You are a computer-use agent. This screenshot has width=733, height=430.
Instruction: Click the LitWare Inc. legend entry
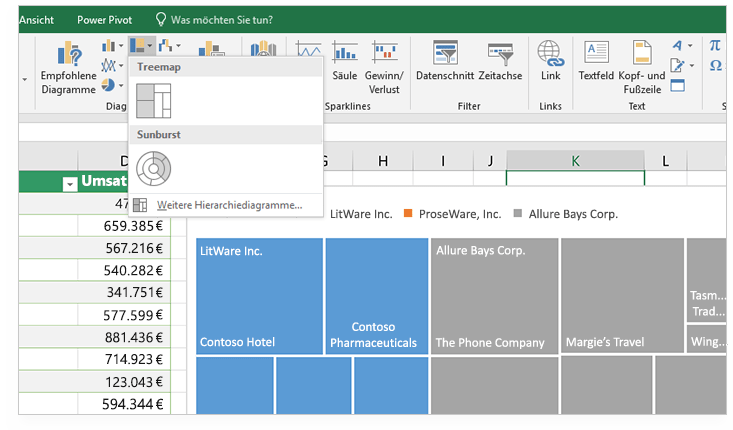pyautogui.click(x=361, y=214)
